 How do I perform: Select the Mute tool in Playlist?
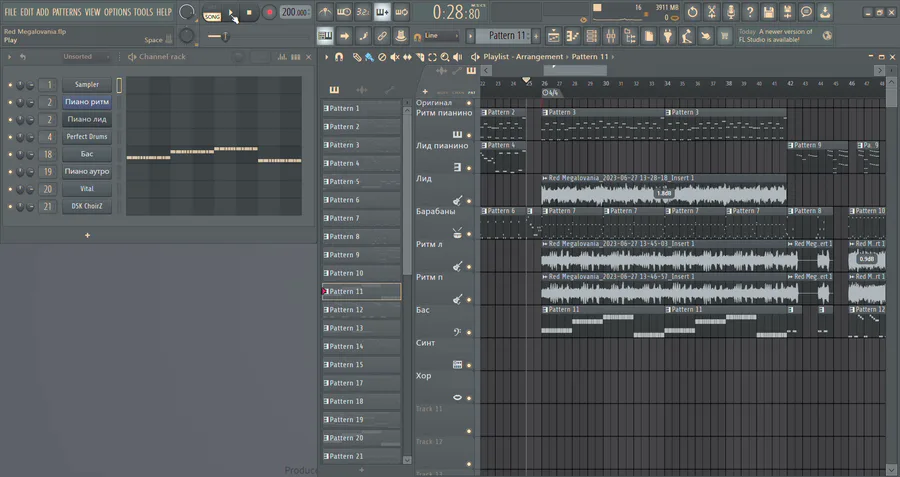395,57
